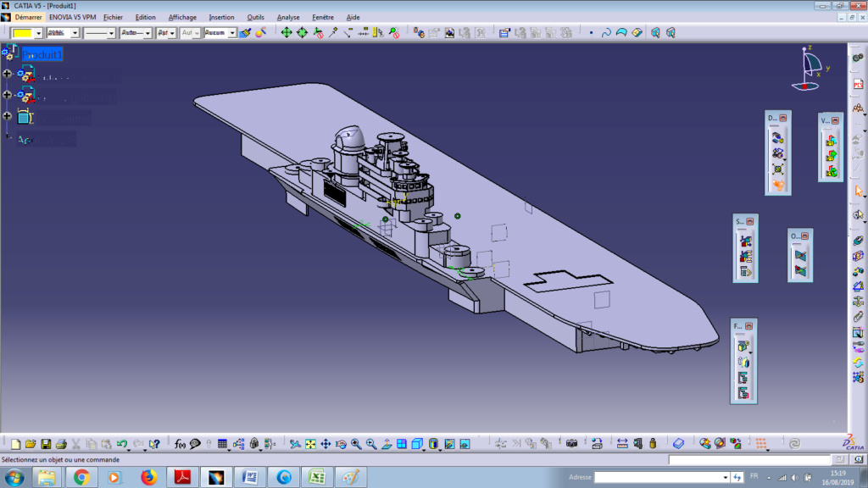The width and height of the screenshot is (868, 488).
Task: Click the command input field near status bar
Action: click(x=749, y=460)
